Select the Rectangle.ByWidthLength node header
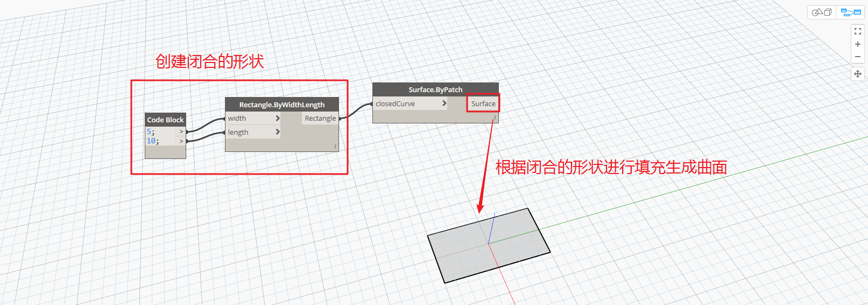The width and height of the screenshot is (868, 305). (282, 105)
